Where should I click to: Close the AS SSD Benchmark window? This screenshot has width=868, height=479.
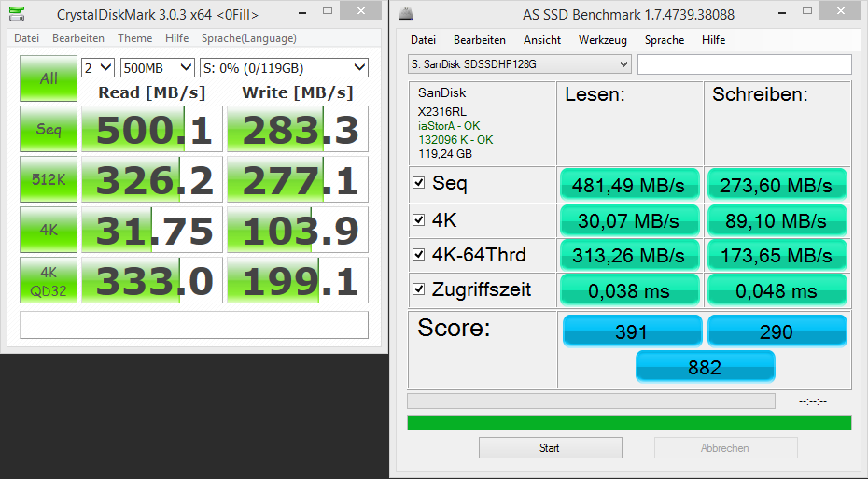840,10
